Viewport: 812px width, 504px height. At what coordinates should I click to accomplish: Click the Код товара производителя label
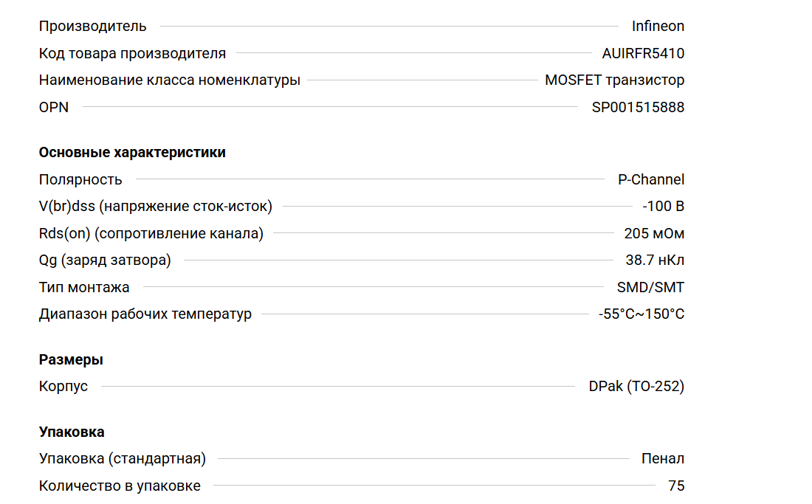point(132,53)
